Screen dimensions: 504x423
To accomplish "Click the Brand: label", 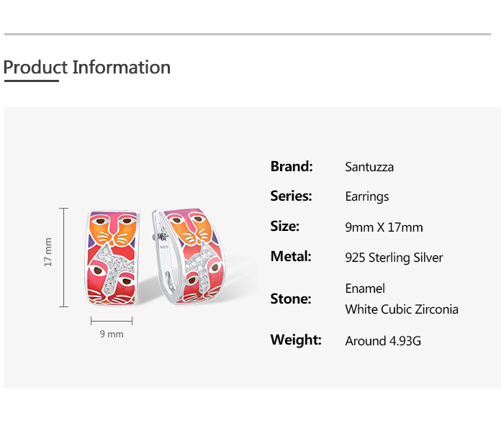I will [x=292, y=167].
